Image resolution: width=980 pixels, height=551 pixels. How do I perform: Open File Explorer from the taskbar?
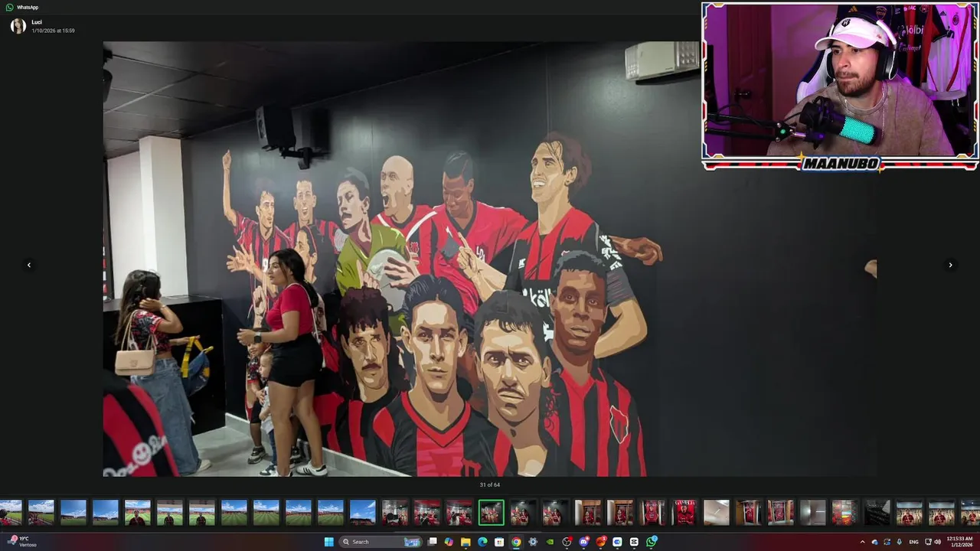pos(465,542)
